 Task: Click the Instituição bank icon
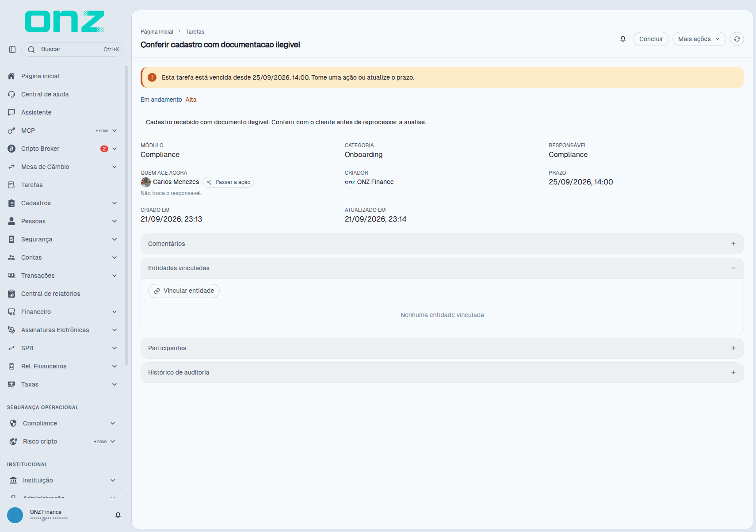[13, 480]
